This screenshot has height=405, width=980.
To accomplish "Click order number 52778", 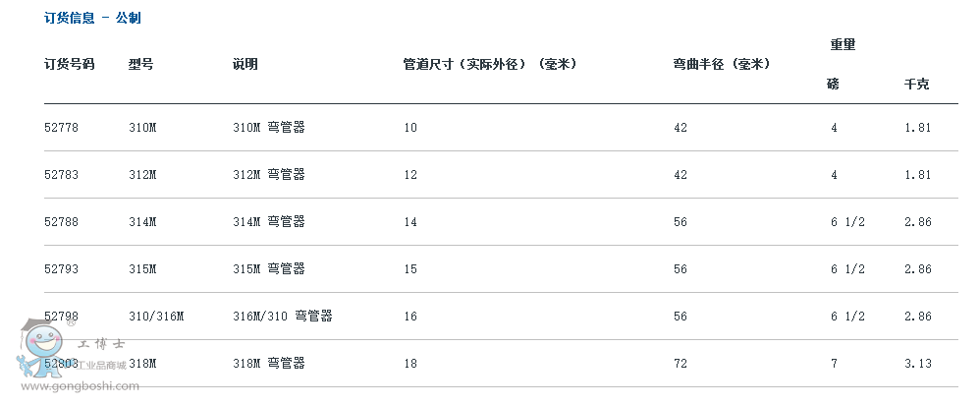I will 61,128.
